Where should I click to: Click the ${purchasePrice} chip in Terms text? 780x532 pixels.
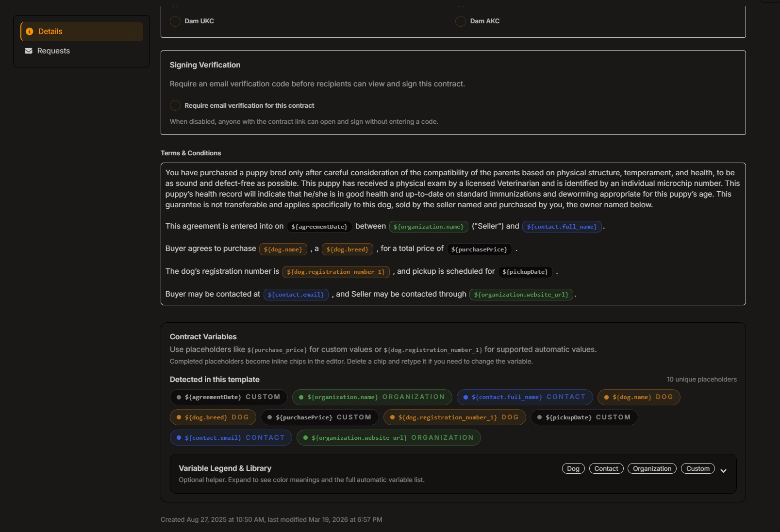tap(479, 249)
